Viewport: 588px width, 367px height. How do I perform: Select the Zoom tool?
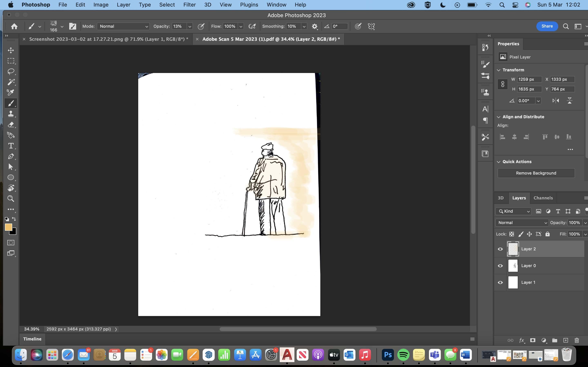coord(11,199)
